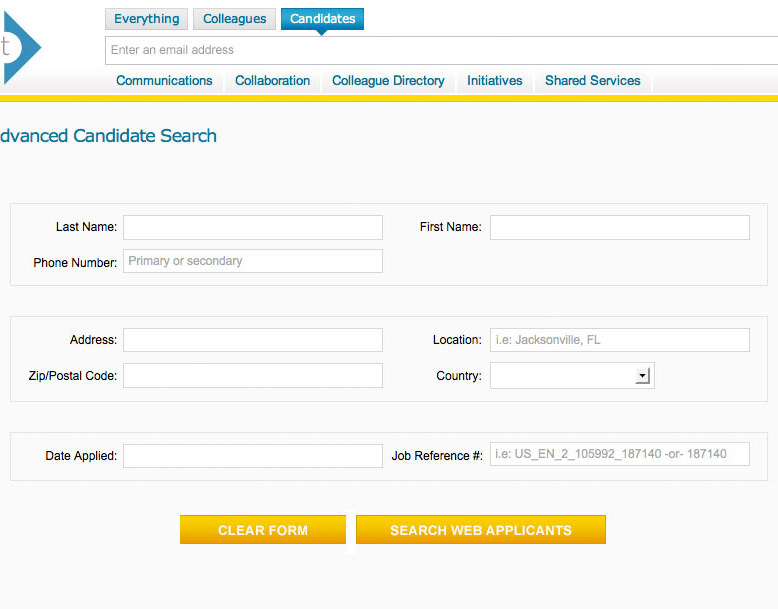Open the Colleague Directory menu

tap(388, 80)
